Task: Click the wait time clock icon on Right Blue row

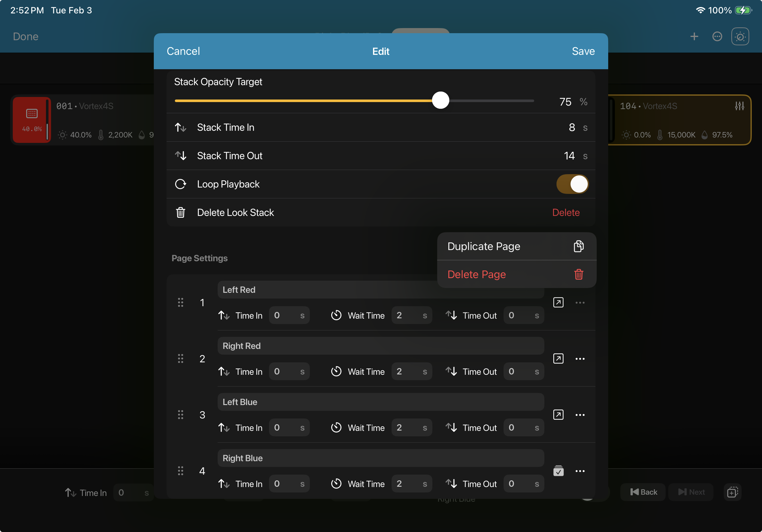Action: click(336, 484)
